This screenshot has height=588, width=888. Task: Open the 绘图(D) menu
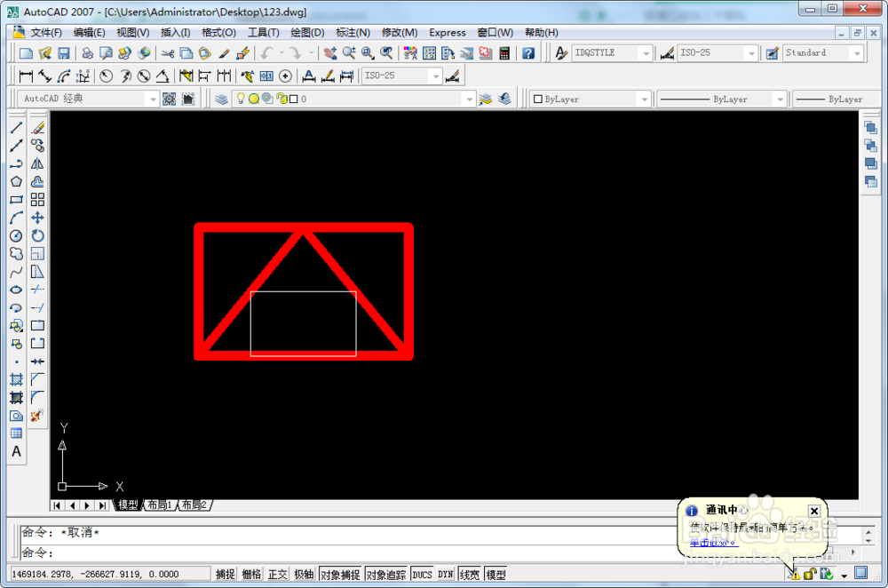307,33
